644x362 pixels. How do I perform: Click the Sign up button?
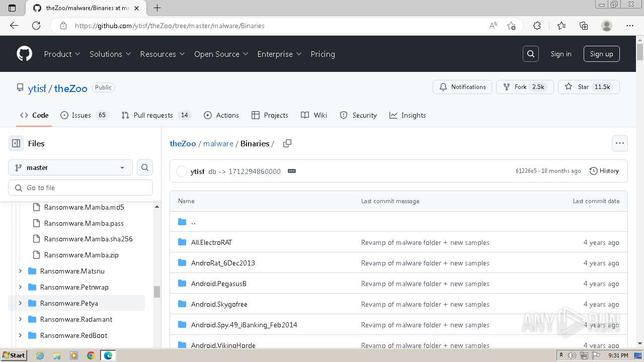click(x=601, y=54)
